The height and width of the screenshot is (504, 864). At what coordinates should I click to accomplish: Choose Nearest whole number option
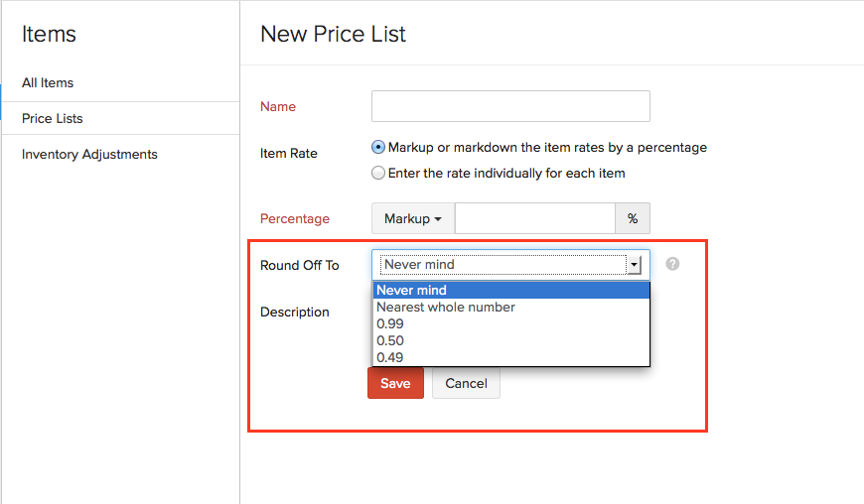pyautogui.click(x=446, y=308)
